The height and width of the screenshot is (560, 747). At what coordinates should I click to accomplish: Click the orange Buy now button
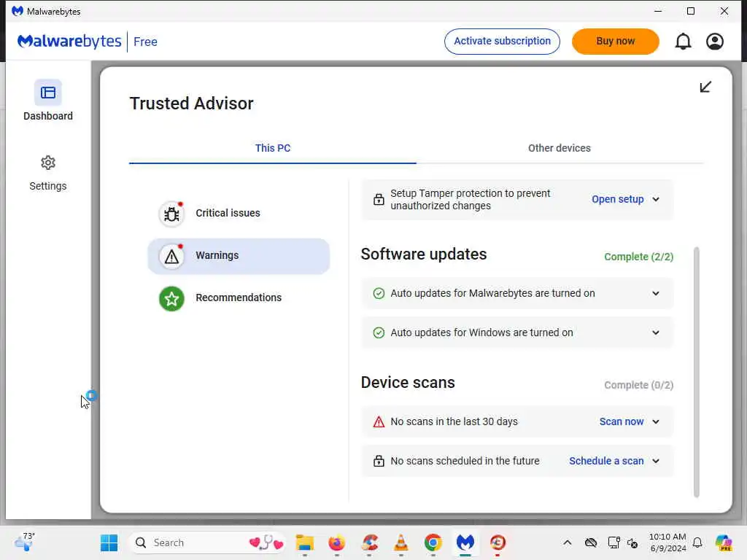[616, 42]
